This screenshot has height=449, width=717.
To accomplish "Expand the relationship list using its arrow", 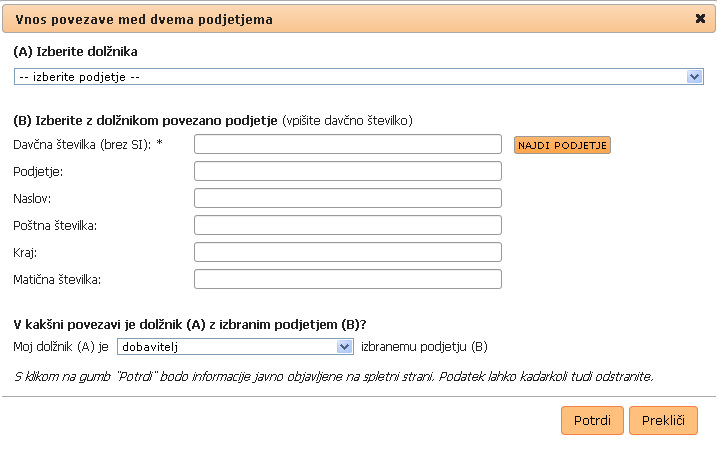I will click(x=345, y=347).
